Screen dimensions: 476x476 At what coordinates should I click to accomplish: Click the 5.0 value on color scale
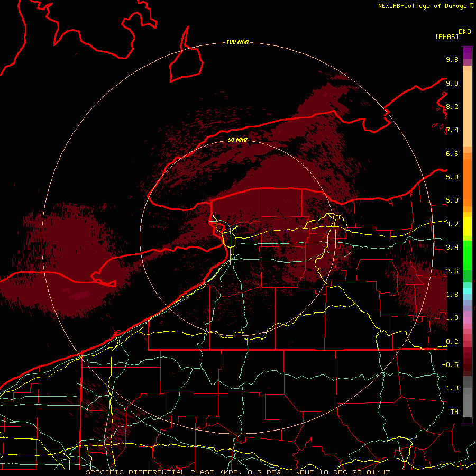[452, 200]
